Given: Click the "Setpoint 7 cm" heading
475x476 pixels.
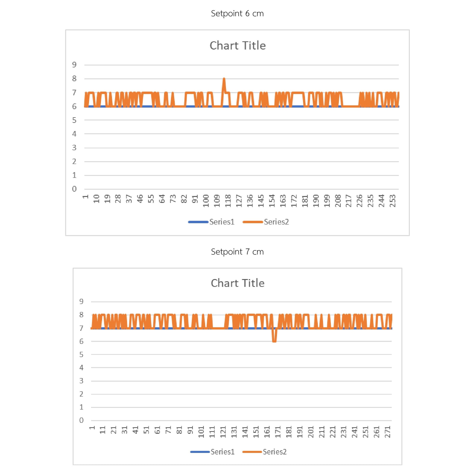Looking at the screenshot, I should coord(237,251).
